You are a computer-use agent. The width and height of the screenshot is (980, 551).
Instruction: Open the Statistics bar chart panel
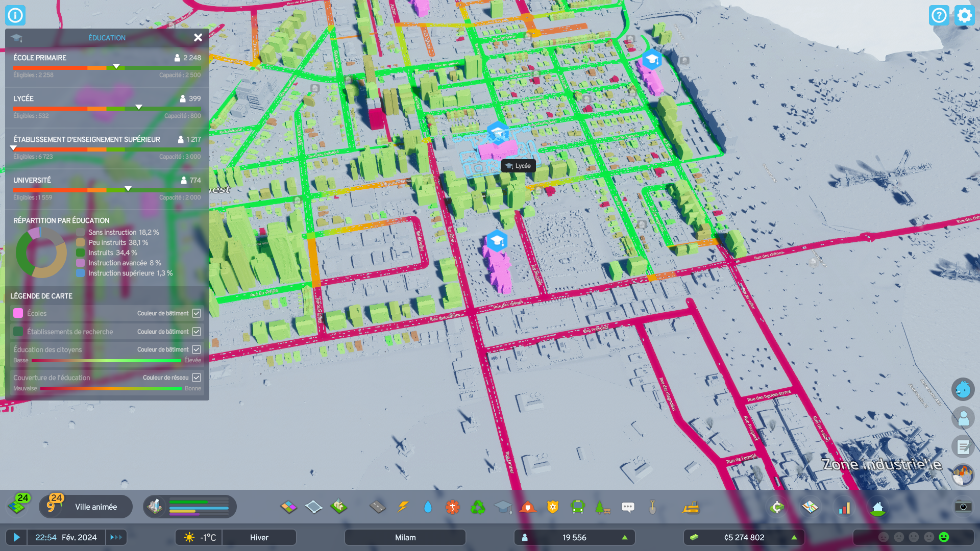pos(845,507)
